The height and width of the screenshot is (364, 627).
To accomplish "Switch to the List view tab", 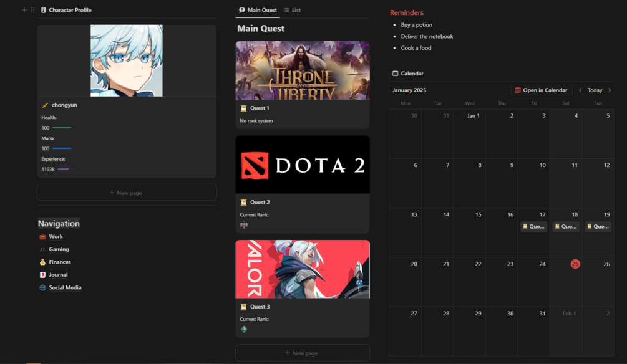I will tap(292, 10).
